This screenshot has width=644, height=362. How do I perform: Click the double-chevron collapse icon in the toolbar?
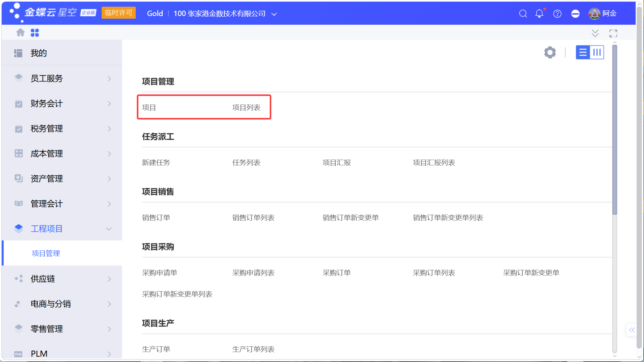point(595,33)
